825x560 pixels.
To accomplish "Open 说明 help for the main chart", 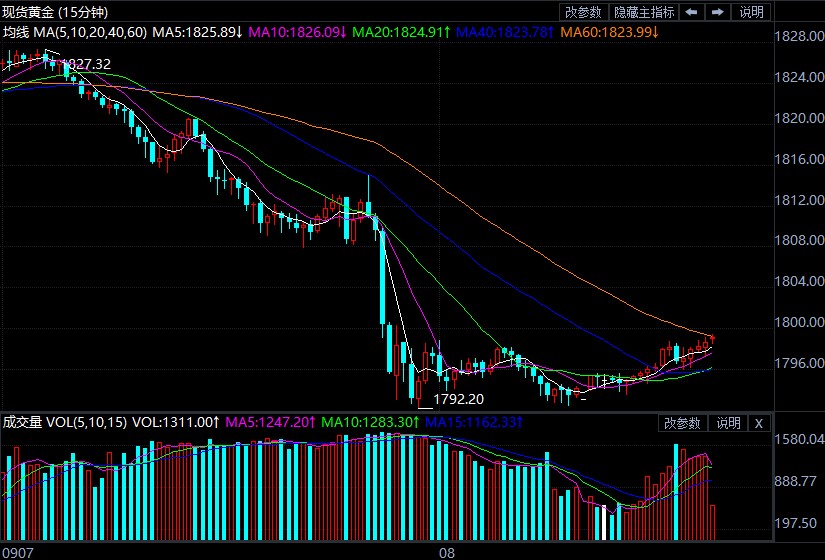I will (x=751, y=12).
